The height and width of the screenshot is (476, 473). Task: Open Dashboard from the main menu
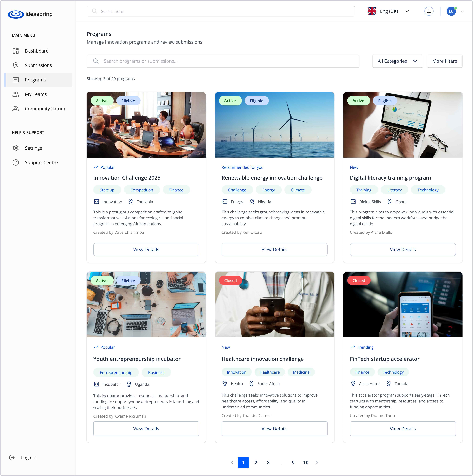coord(37,51)
